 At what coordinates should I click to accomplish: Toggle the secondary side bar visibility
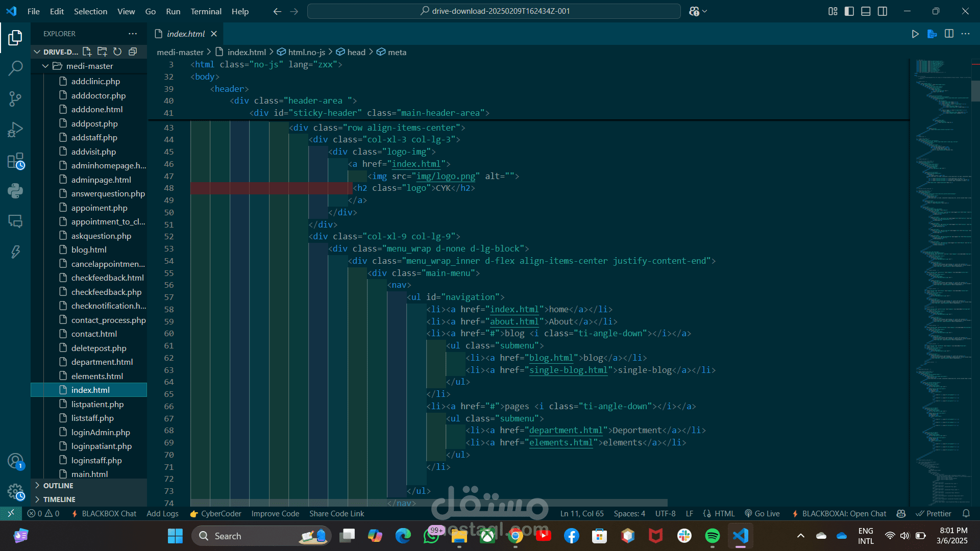coord(883,11)
